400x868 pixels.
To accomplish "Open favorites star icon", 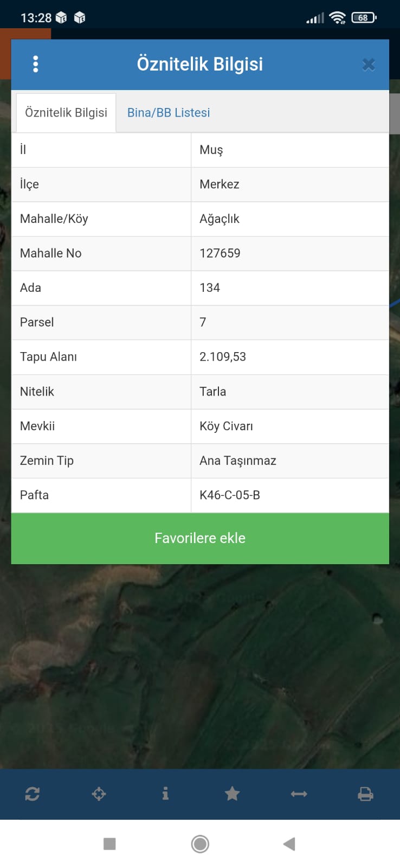I will pyautogui.click(x=232, y=794).
